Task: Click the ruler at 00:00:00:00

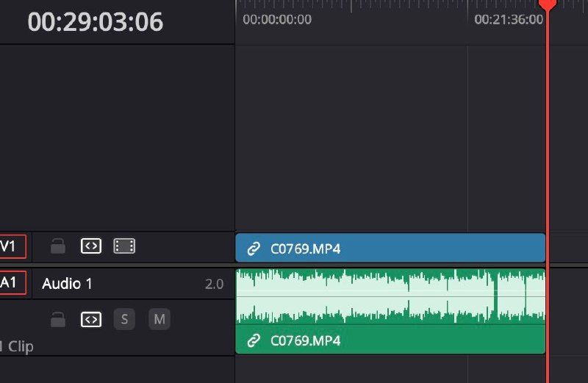Action: point(277,20)
